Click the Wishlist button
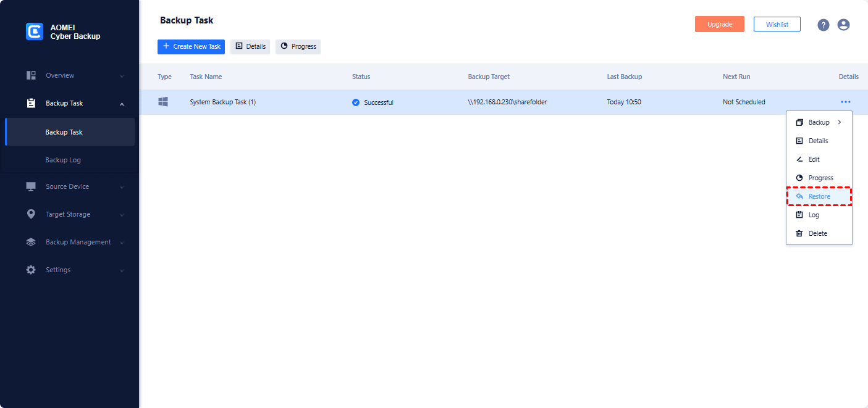The width and height of the screenshot is (868, 408). pos(777,24)
